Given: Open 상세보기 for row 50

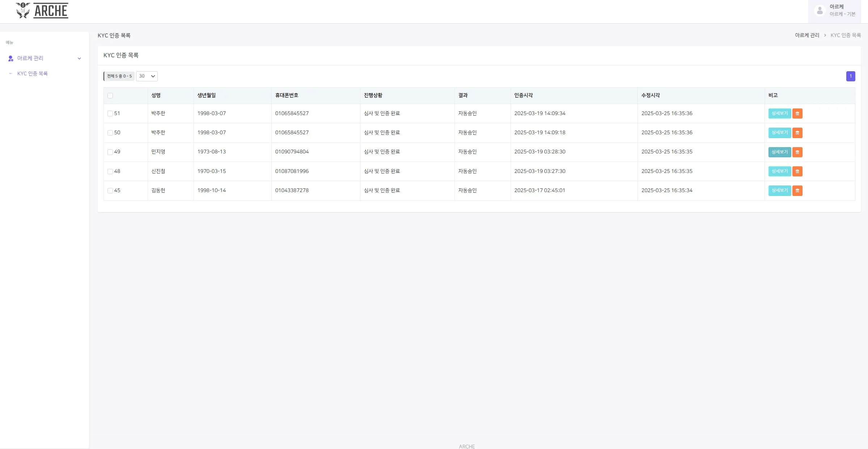Looking at the screenshot, I should 779,133.
